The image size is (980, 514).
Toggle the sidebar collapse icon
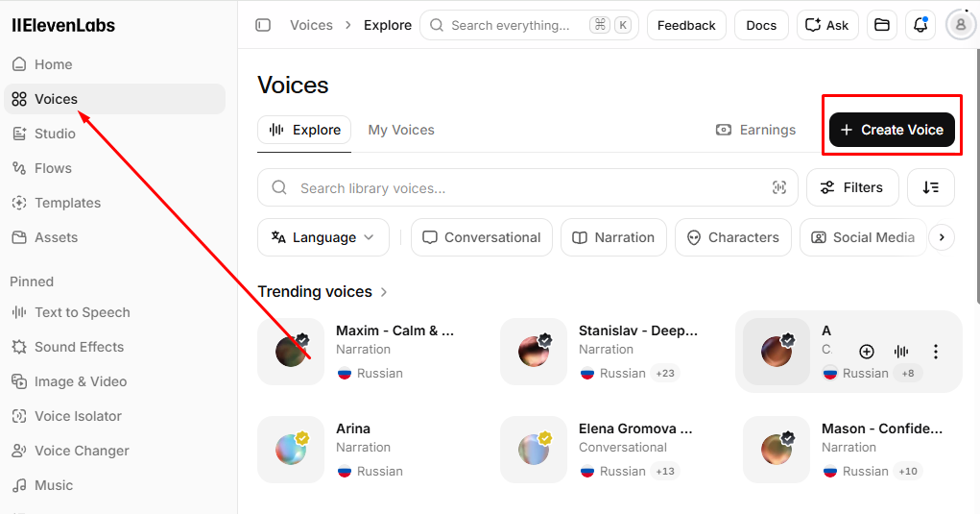click(263, 25)
